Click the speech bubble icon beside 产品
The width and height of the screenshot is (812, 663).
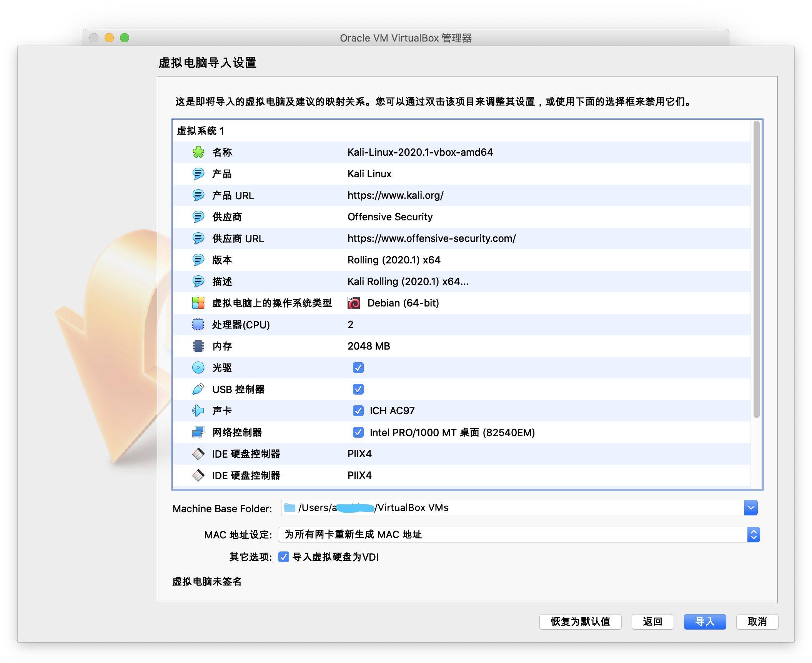pyautogui.click(x=198, y=174)
